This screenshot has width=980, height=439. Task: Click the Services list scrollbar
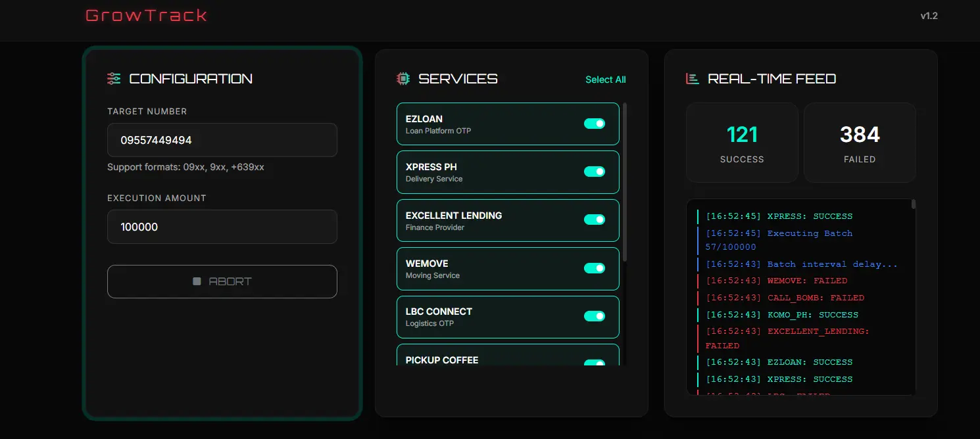(x=625, y=182)
